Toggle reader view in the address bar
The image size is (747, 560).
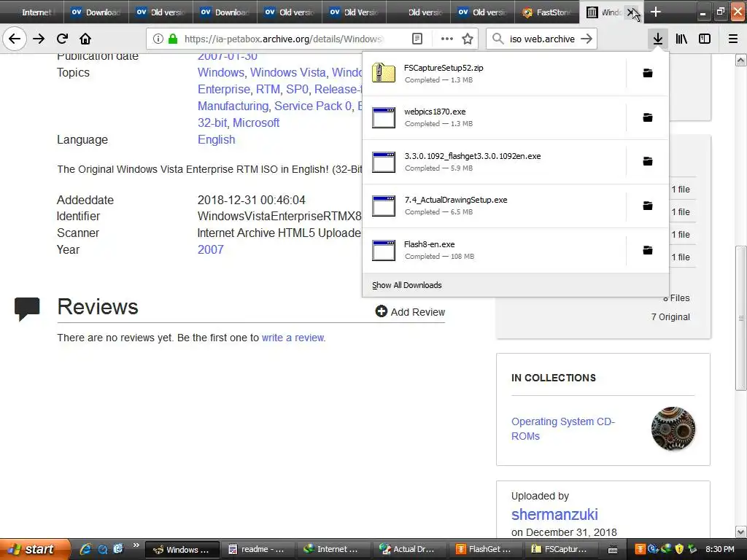[x=417, y=39]
